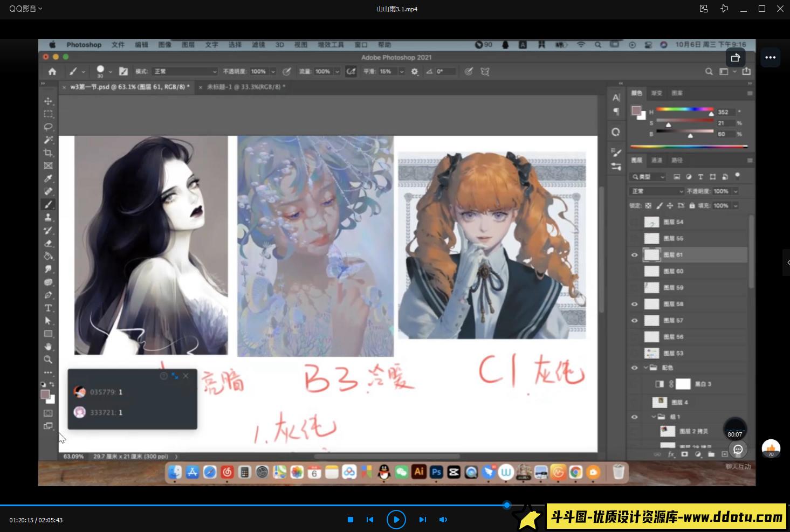790x532 pixels.
Task: Skip to next video in player
Action: [423, 520]
